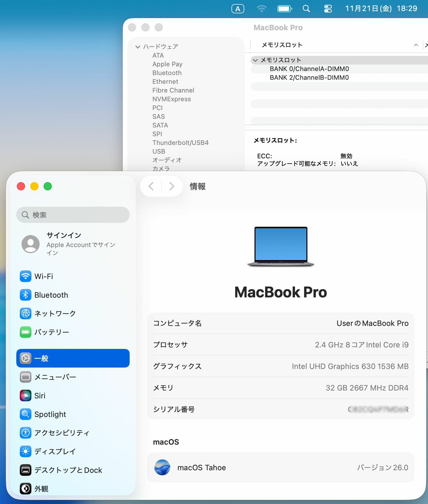Select Bluetooth in the hardware tree
This screenshot has height=504, width=428.
point(167,73)
